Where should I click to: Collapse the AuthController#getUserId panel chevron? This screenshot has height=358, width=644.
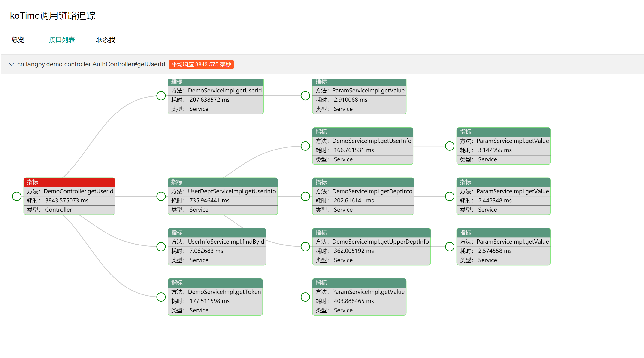(x=11, y=64)
